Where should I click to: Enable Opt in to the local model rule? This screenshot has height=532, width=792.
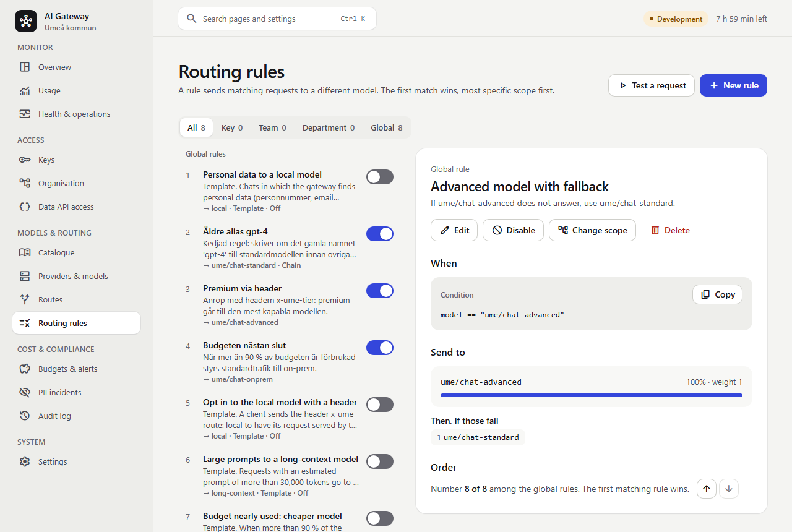point(380,405)
